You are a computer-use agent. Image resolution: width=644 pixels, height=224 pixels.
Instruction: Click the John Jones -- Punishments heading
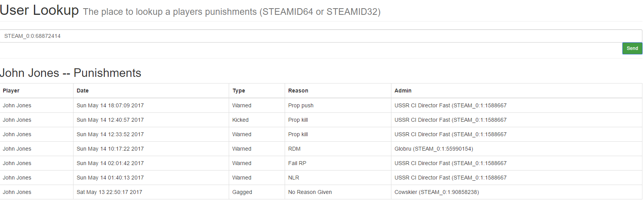(x=71, y=73)
